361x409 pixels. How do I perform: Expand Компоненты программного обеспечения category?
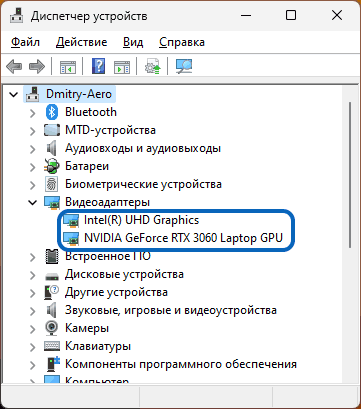coord(33,365)
